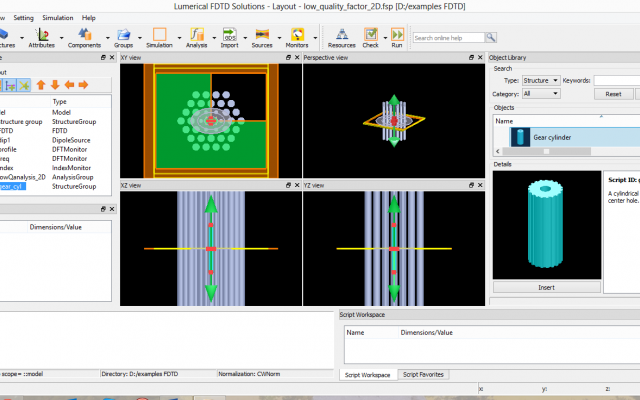Expand the Sources dropdown arrow
This screenshot has height=400, width=640.
279,38
